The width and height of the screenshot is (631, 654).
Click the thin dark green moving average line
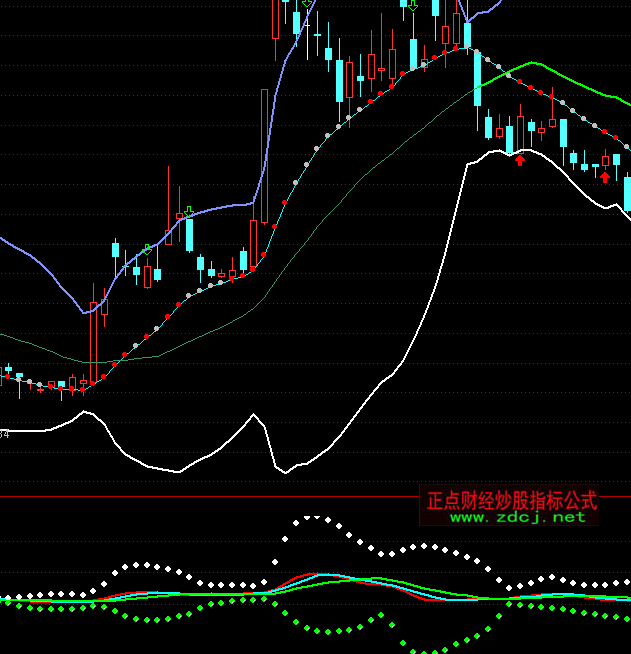tap(300, 240)
